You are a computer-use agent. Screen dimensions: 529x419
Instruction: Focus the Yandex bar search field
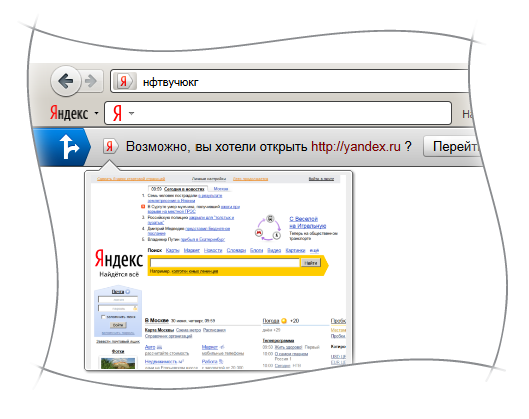[278, 113]
